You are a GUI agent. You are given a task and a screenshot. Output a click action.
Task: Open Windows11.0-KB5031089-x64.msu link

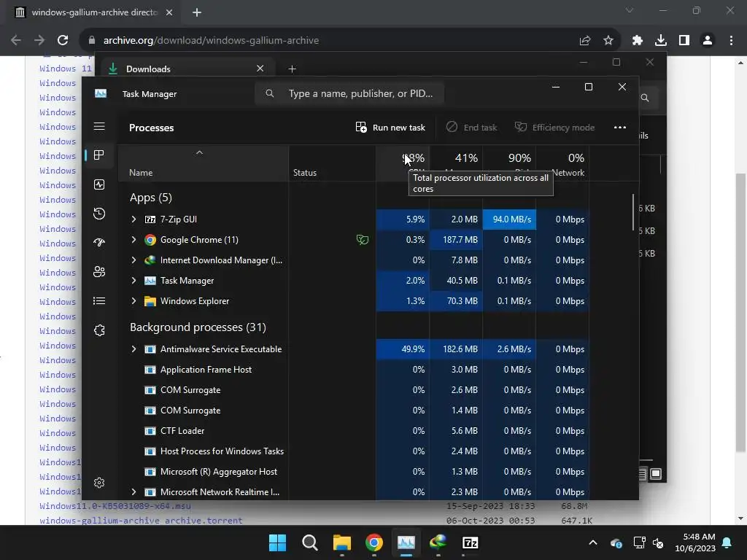point(115,506)
